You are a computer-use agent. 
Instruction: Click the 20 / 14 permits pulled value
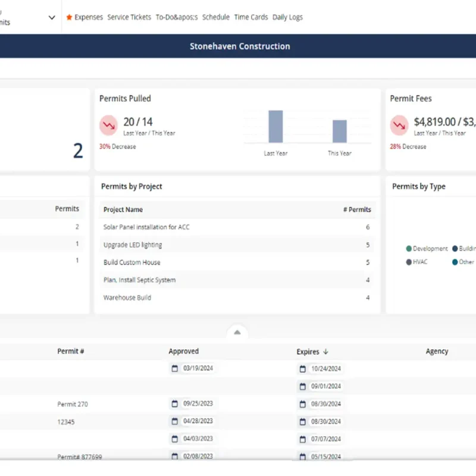tap(138, 122)
